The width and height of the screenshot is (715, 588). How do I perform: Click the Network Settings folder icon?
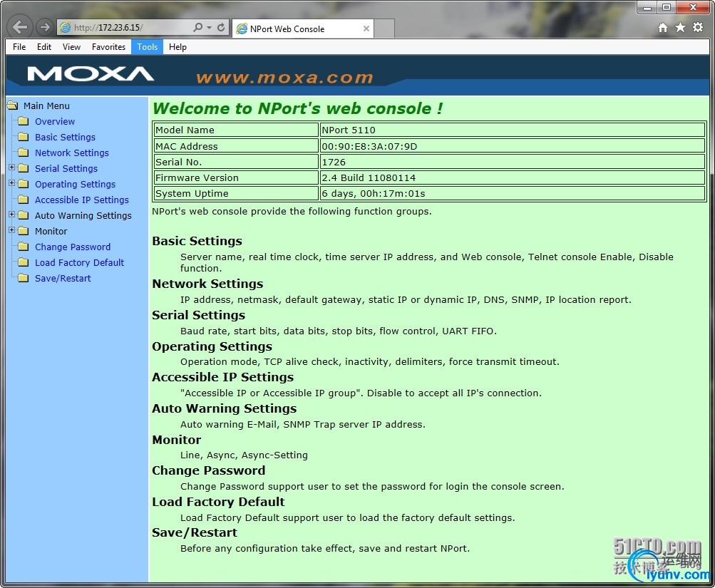[24, 153]
